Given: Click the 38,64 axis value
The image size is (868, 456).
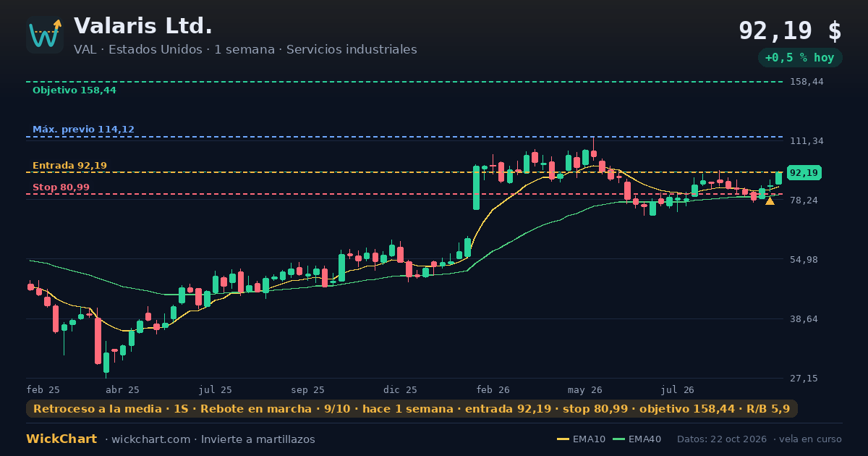Looking at the screenshot, I should (x=804, y=319).
